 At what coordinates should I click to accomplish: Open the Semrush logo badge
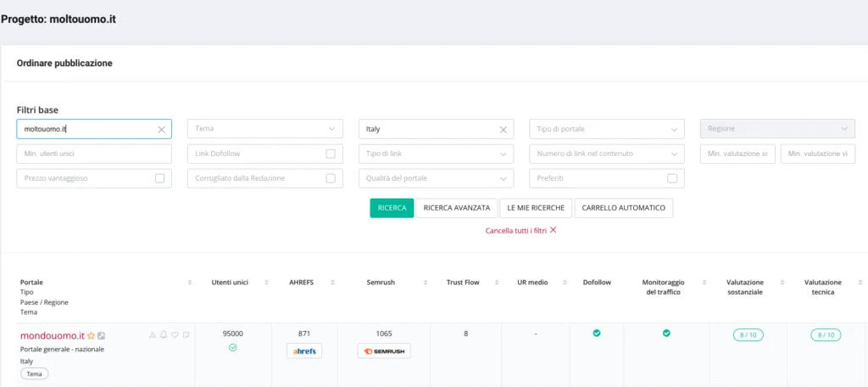[384, 351]
